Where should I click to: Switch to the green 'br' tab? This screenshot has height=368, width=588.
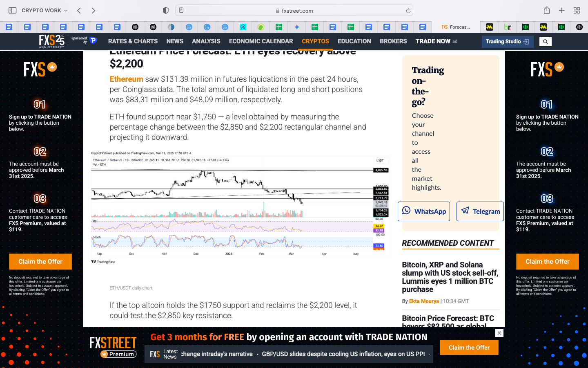(508, 27)
